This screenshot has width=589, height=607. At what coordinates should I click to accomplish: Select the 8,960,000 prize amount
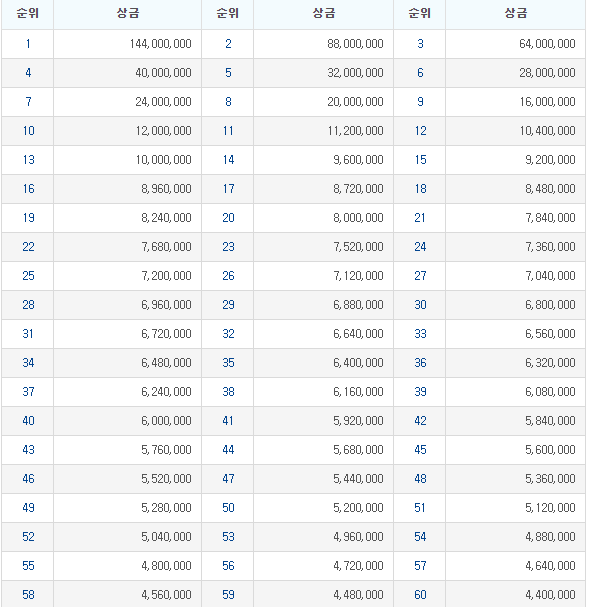tap(166, 189)
